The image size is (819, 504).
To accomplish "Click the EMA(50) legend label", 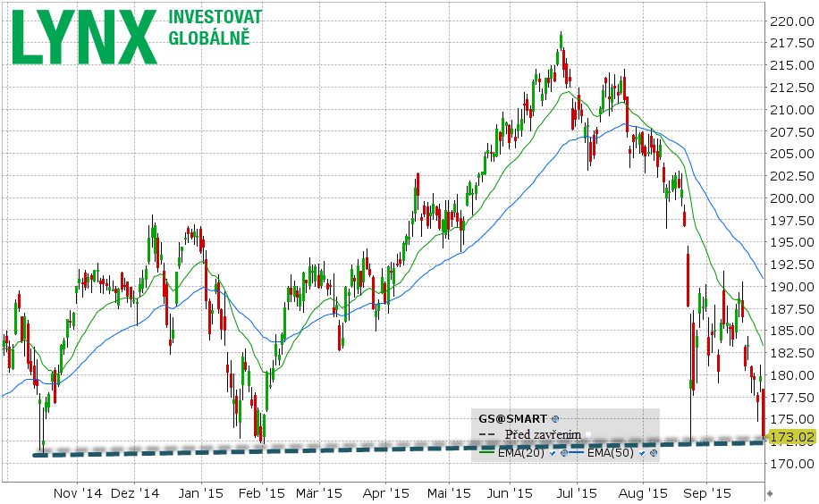I will point(610,453).
